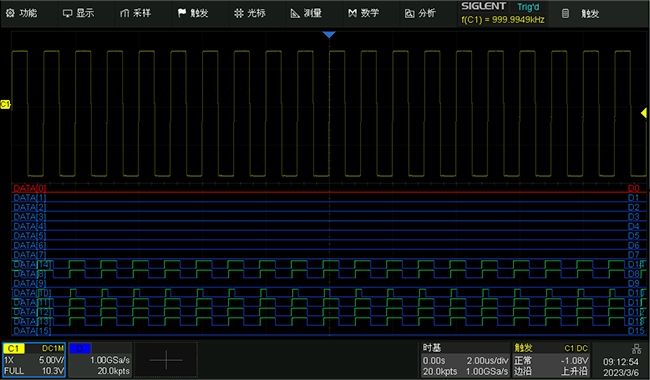
Task: Open the 测量 measure menu
Action: (x=306, y=13)
